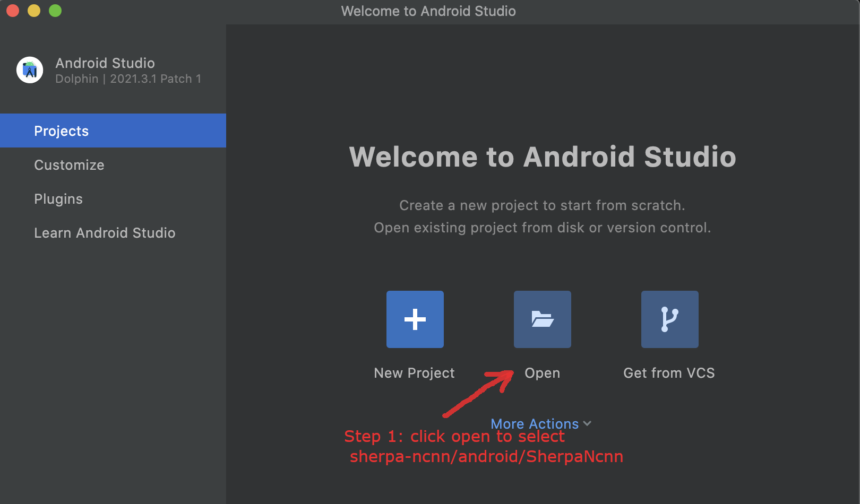Open the Customize section

(x=113, y=164)
